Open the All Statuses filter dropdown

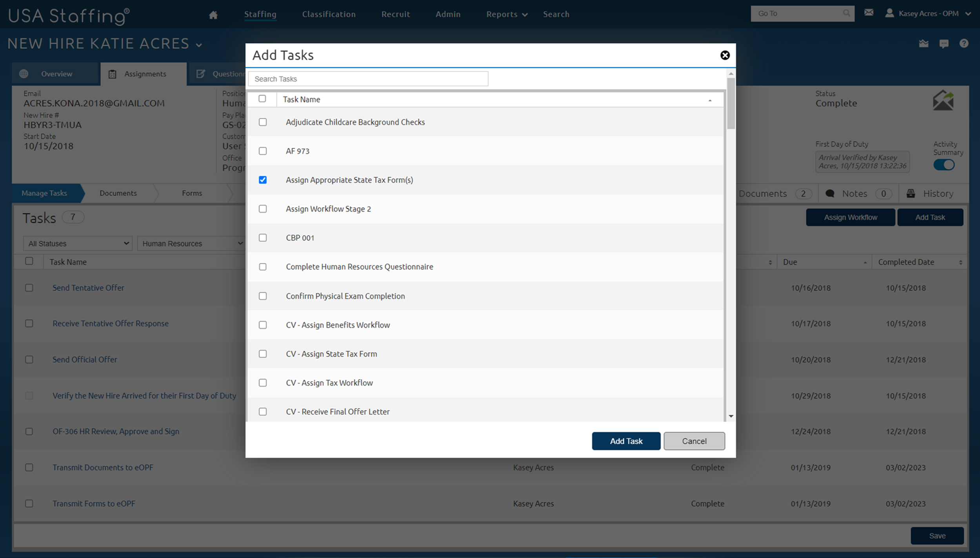(x=78, y=243)
